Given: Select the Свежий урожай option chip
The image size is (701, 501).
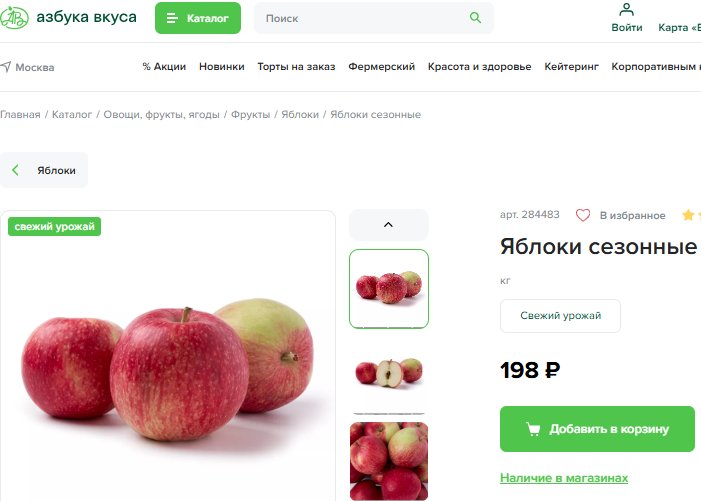Looking at the screenshot, I should pyautogui.click(x=560, y=316).
